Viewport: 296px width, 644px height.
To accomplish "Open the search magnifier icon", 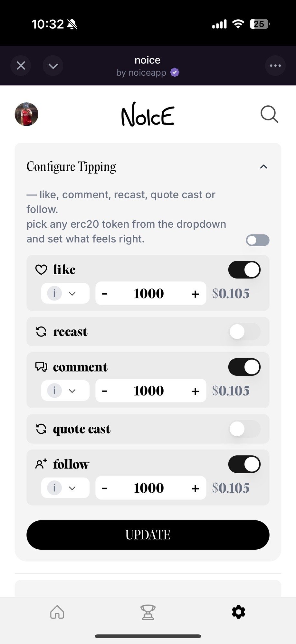I will coord(269,114).
